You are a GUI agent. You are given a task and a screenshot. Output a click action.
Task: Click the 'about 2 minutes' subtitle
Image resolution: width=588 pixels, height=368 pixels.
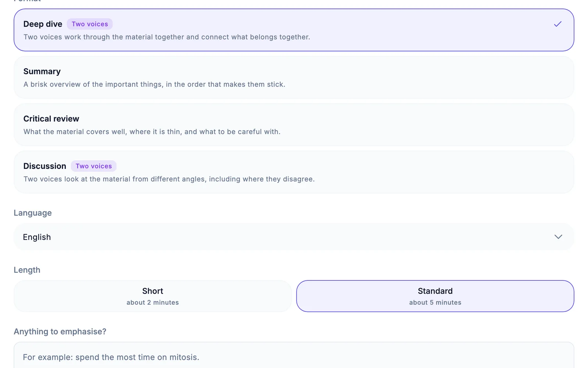coord(153,302)
